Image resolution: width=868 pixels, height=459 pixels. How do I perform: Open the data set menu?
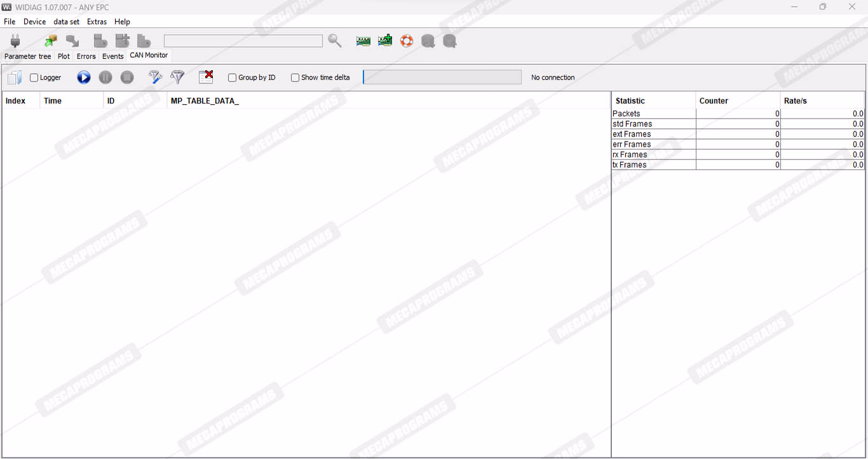(x=66, y=22)
